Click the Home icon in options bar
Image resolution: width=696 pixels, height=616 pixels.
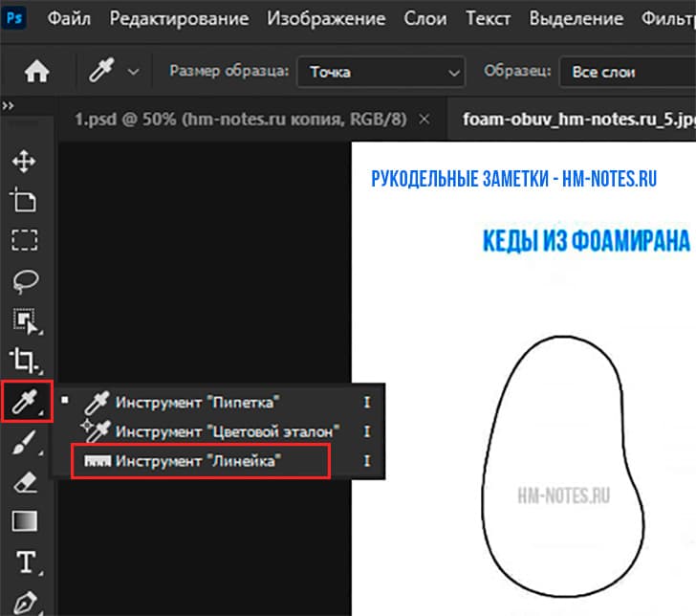tap(37, 72)
